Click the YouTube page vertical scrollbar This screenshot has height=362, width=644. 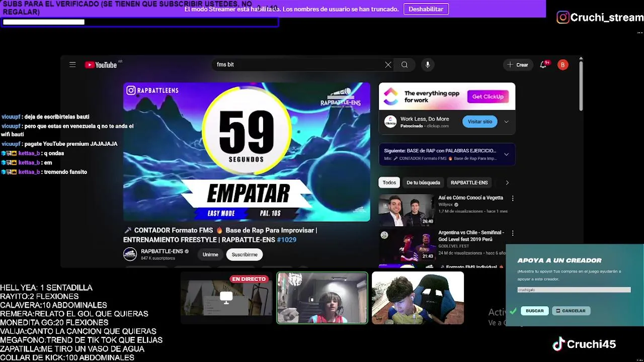tap(581, 85)
